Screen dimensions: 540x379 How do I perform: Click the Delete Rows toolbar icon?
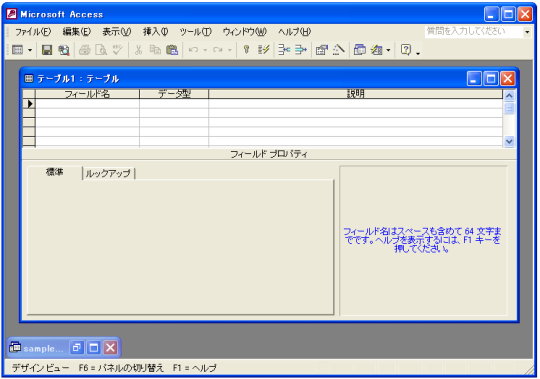pos(301,50)
